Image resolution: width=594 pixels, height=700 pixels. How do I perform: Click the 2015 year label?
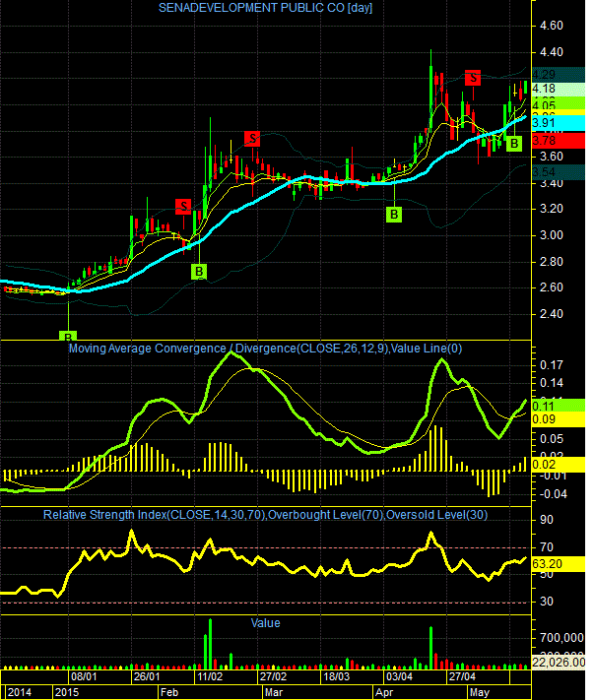[67, 692]
